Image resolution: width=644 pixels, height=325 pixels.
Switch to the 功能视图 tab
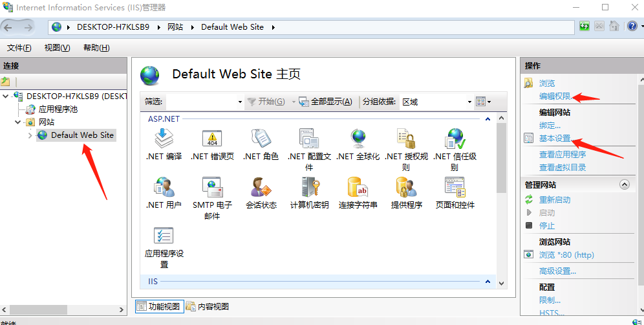tap(159, 306)
